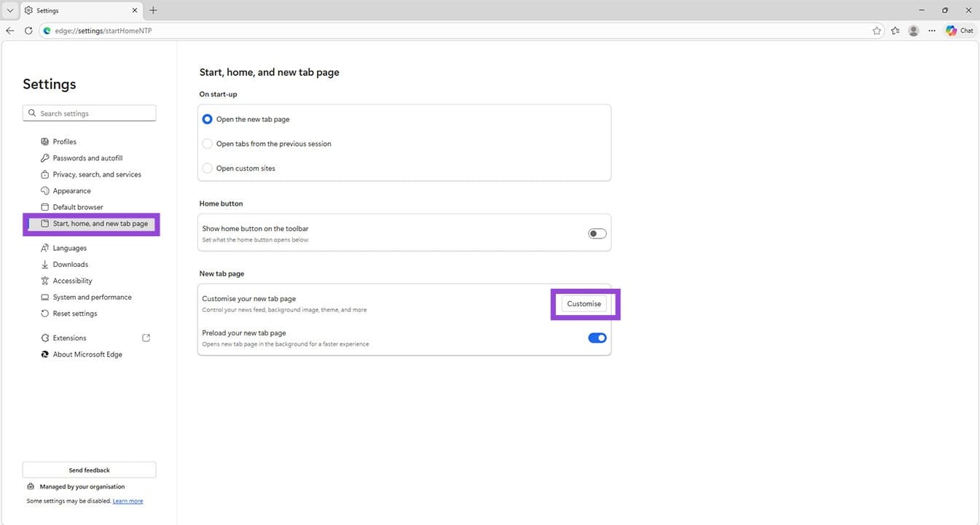The width and height of the screenshot is (980, 525).
Task: Open the Settings and more ellipsis menu
Action: (x=932, y=30)
